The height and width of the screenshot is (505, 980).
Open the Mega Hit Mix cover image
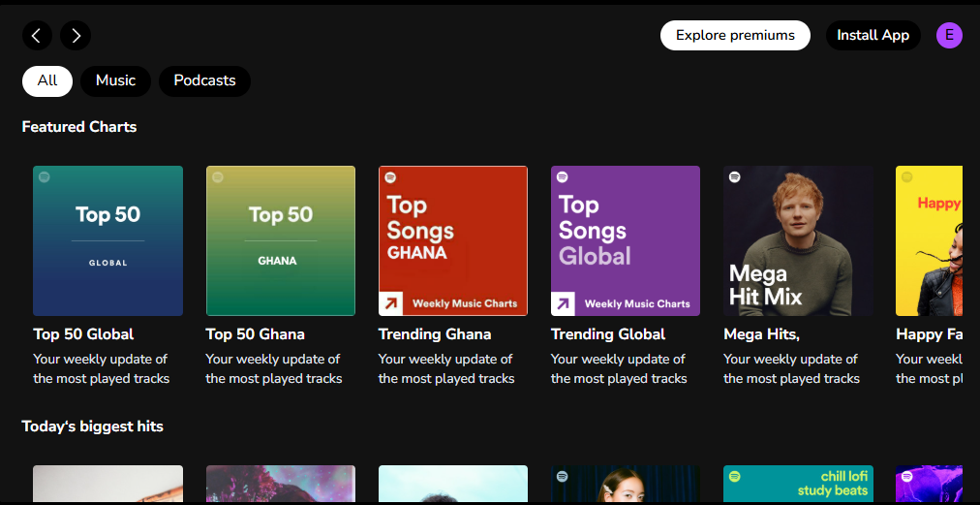coord(798,241)
